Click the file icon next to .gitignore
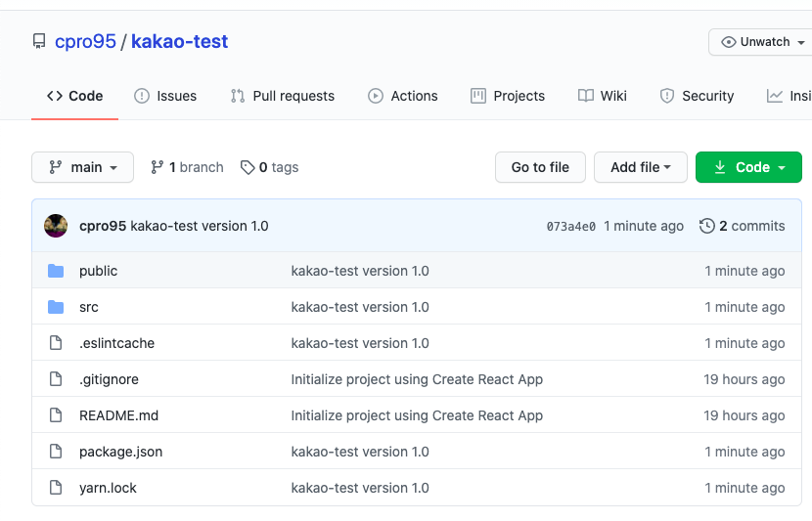 click(56, 379)
